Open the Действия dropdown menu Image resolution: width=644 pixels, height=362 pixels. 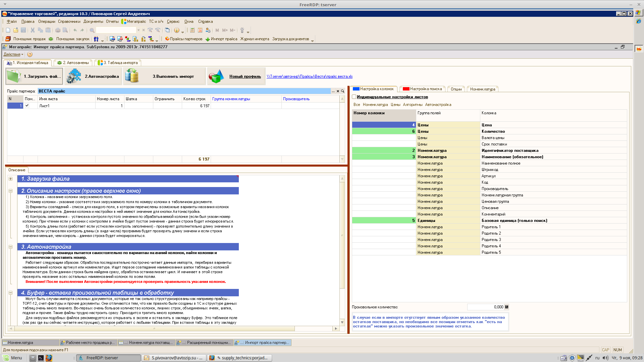(13, 54)
